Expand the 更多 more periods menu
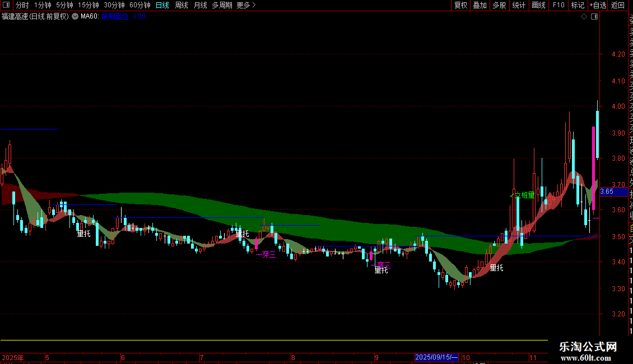The image size is (633, 364). pos(246,5)
